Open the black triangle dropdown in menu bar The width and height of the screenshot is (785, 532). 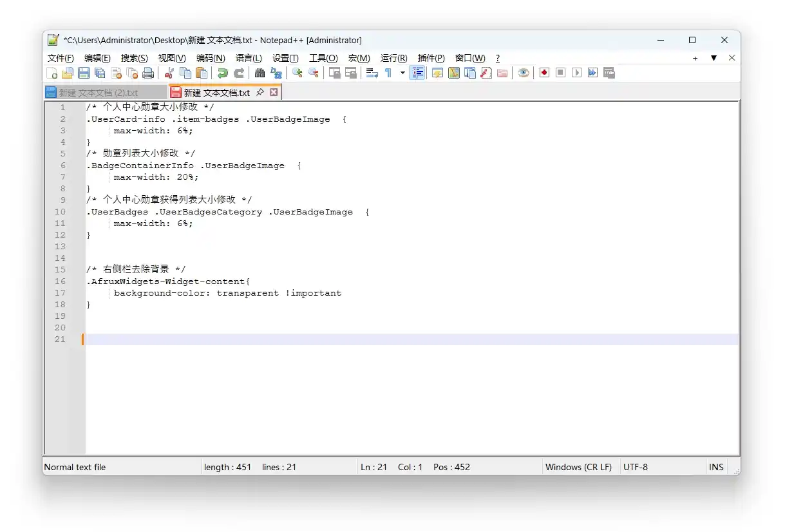pos(714,58)
